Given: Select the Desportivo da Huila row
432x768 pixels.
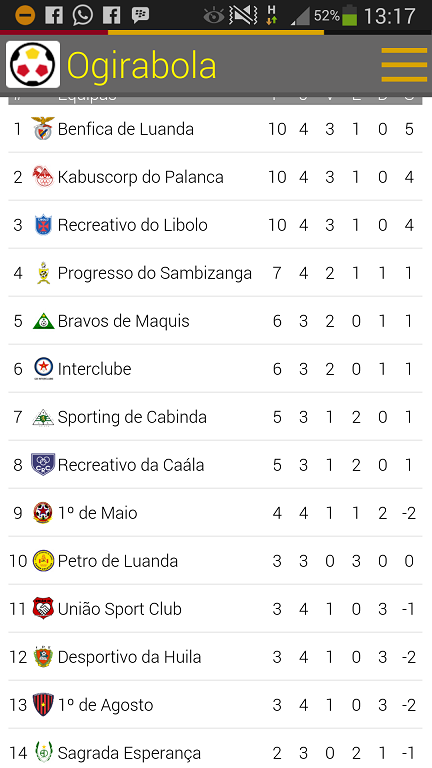Looking at the screenshot, I should point(215,657).
